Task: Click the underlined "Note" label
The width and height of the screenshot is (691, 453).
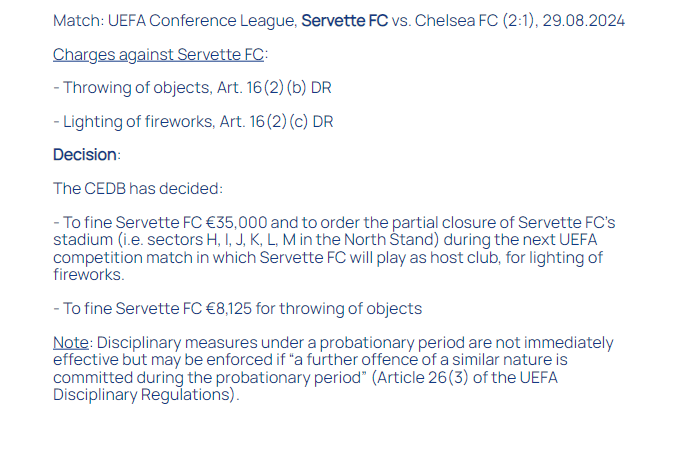Action: pos(70,343)
